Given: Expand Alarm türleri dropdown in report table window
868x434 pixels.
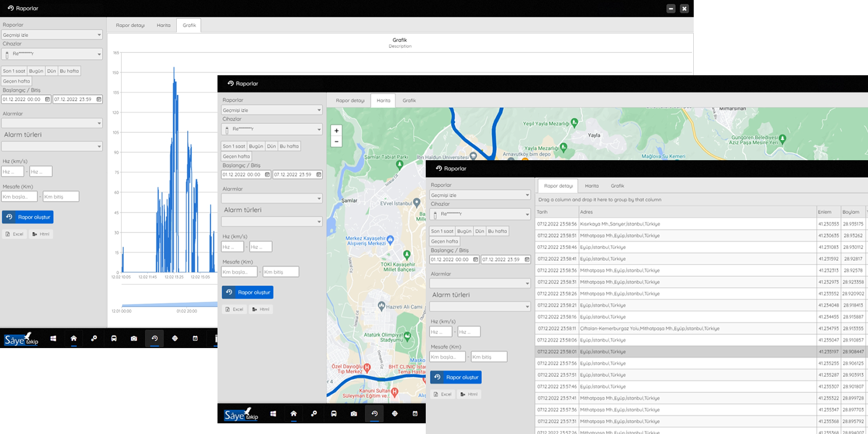Looking at the screenshot, I should [480, 306].
